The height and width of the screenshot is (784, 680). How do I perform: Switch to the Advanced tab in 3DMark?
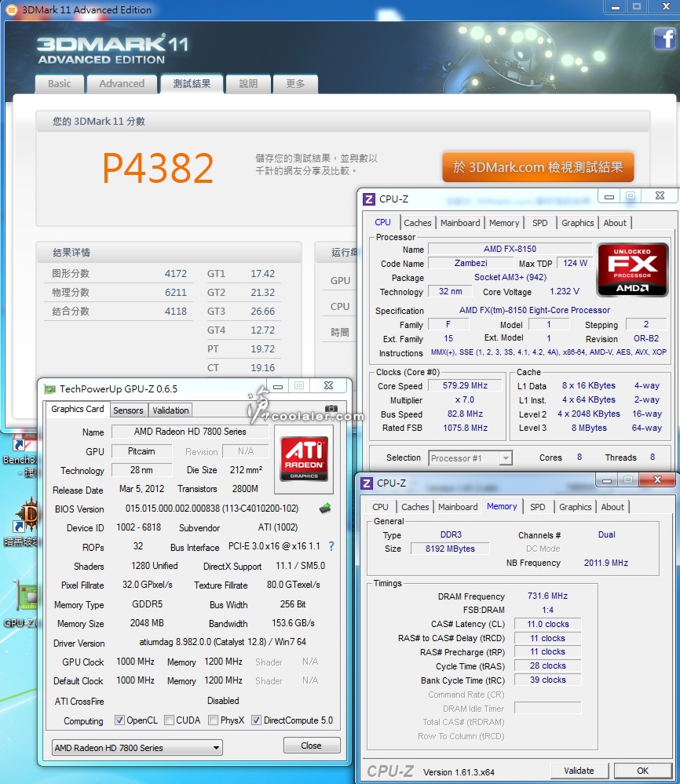tap(122, 84)
